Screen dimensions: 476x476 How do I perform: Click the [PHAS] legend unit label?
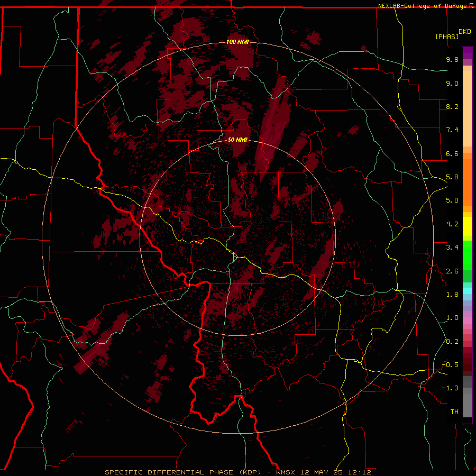click(x=447, y=36)
